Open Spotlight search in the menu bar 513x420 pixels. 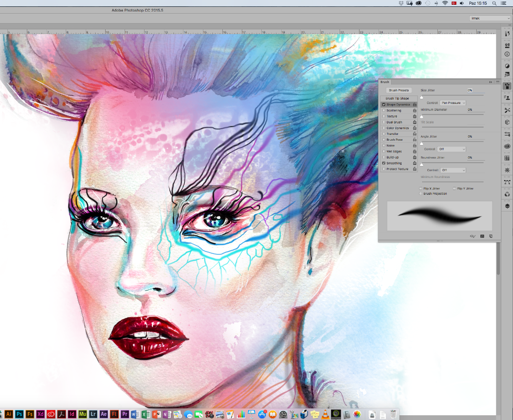pyautogui.click(x=495, y=3)
